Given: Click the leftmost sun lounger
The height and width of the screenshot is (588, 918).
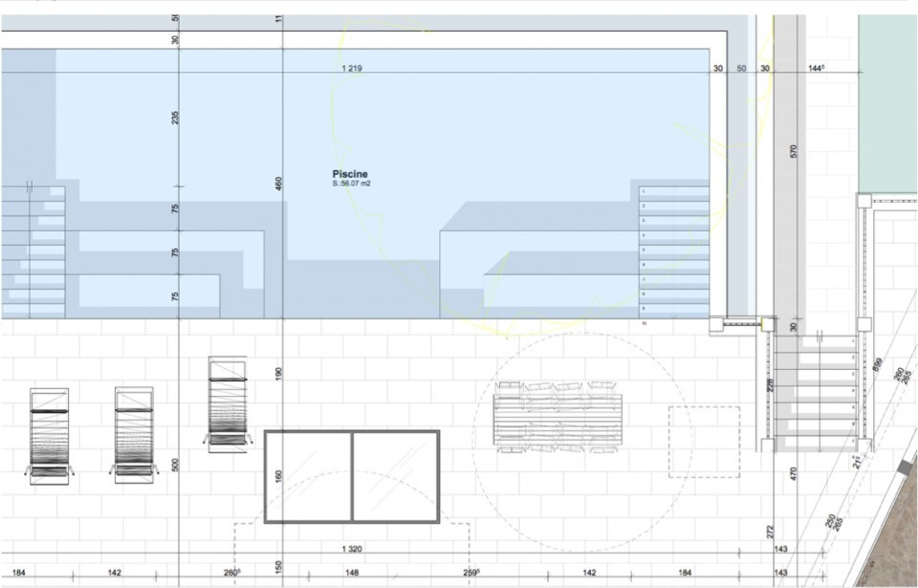Looking at the screenshot, I should tap(49, 435).
